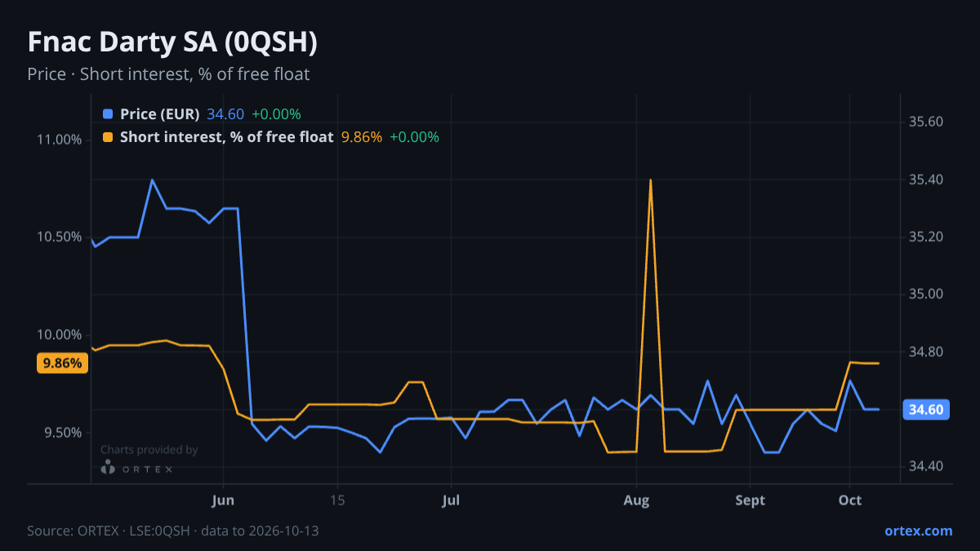
Task: Click the +0.00% change next to Short interest
Action: click(x=414, y=137)
